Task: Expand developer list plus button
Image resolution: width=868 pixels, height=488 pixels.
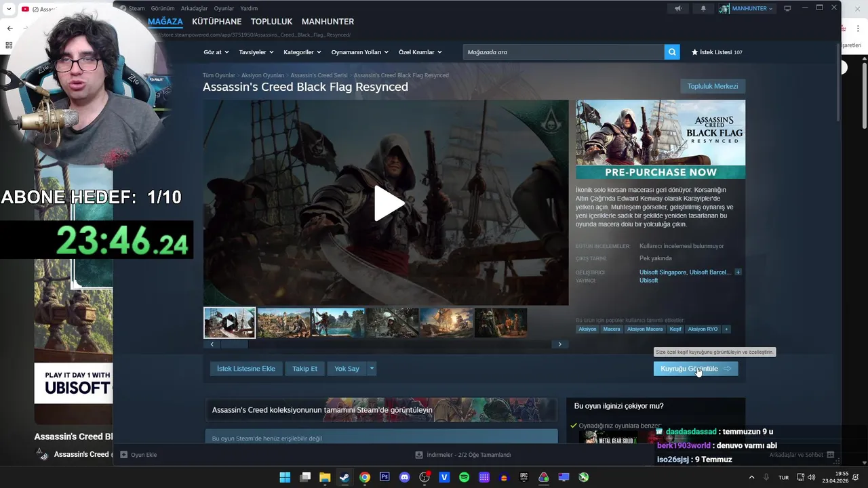Action: tap(738, 272)
